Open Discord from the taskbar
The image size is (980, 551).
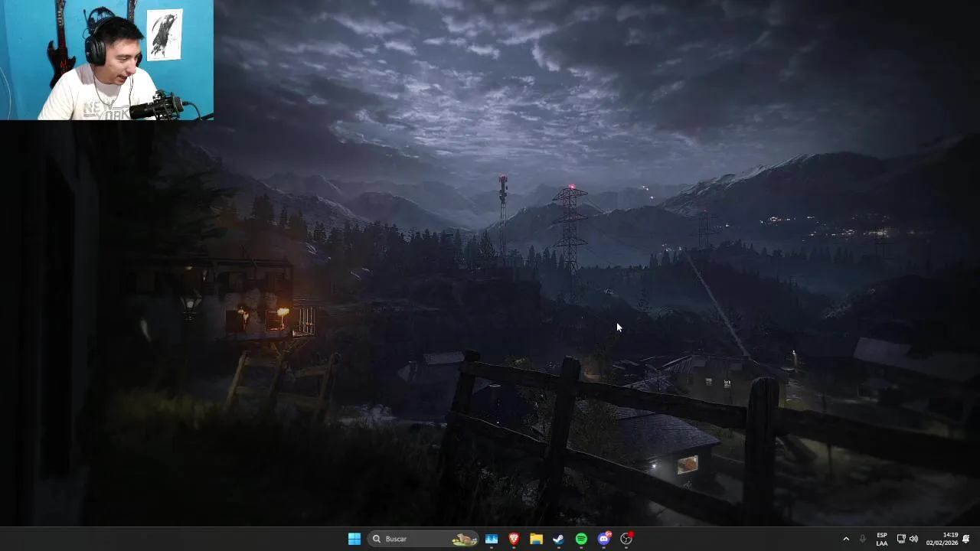pos(604,539)
